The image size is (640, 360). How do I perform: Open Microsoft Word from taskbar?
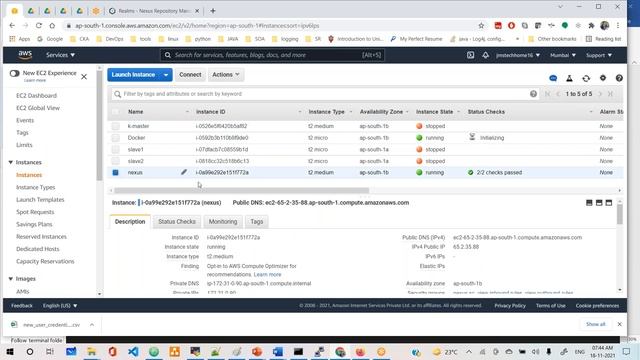[278, 351]
